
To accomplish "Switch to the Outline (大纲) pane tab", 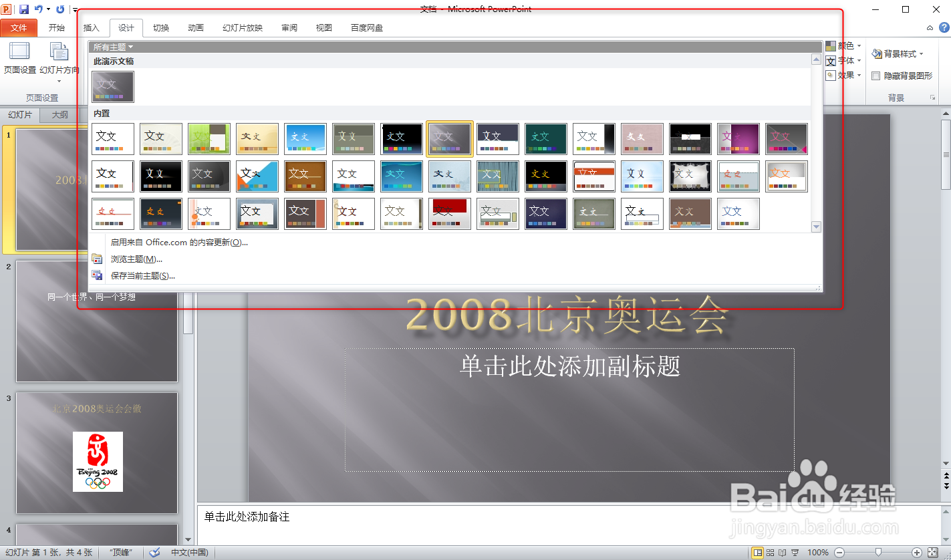I will 60,115.
